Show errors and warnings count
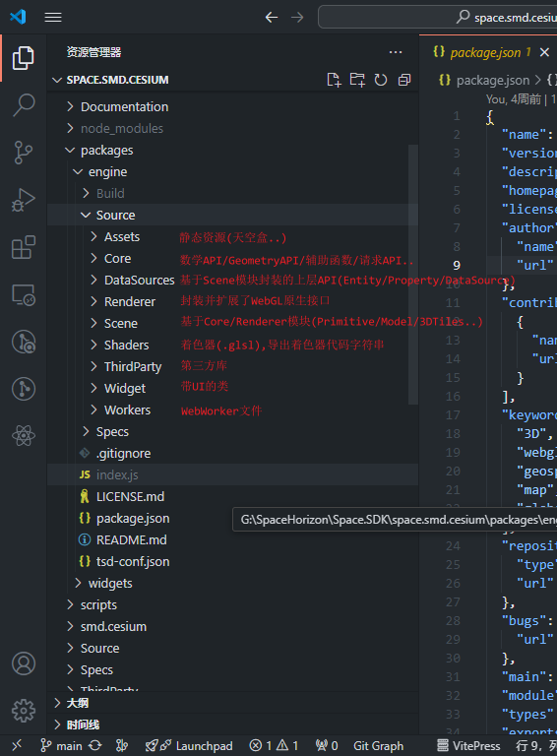 (274, 746)
